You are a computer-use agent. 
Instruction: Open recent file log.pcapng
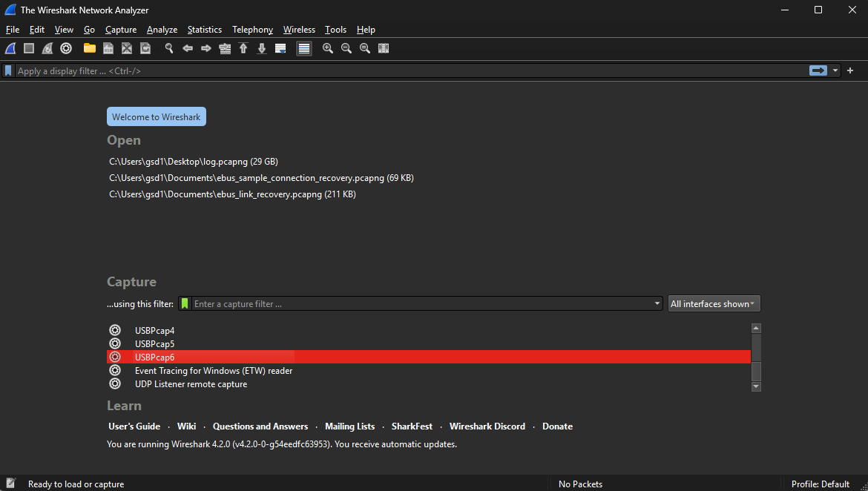(x=194, y=162)
